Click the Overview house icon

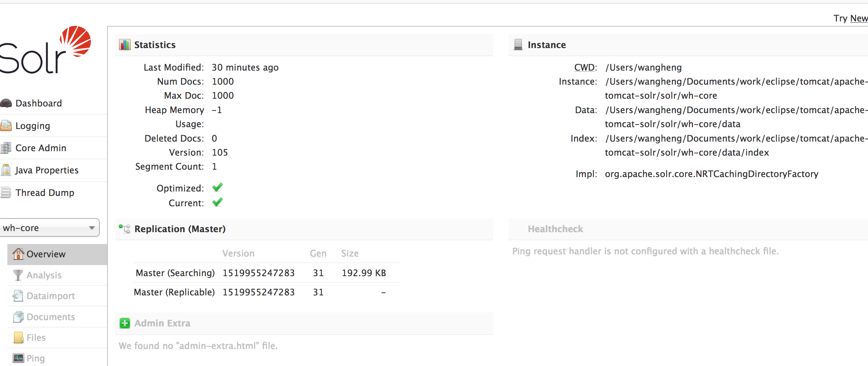pos(18,254)
